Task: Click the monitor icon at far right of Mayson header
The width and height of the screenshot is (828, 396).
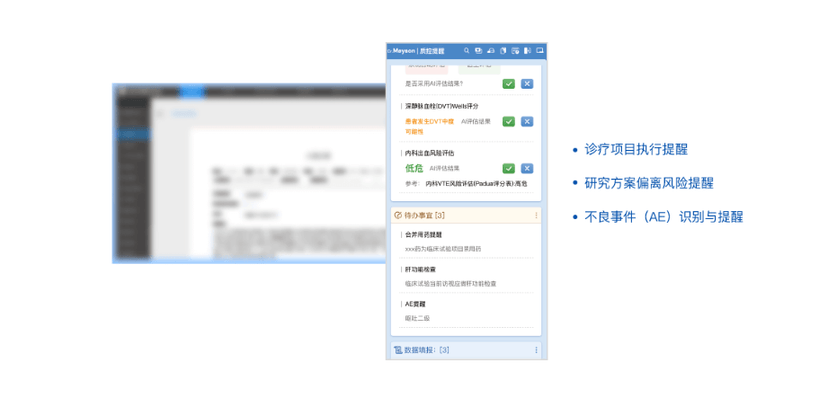Action: 540,51
